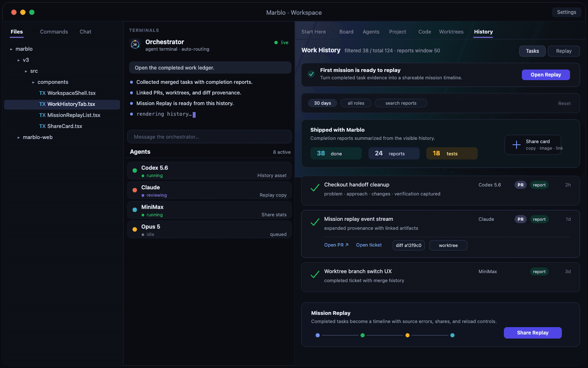Viewport: 588px width, 368px height.
Task: Switch to the Worktrees tab
Action: click(x=451, y=32)
